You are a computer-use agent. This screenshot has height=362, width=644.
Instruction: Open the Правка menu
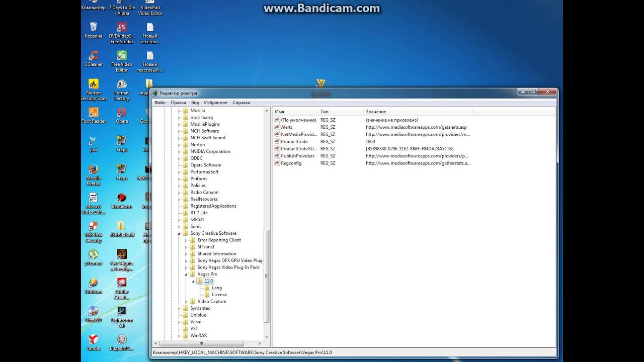(x=178, y=103)
